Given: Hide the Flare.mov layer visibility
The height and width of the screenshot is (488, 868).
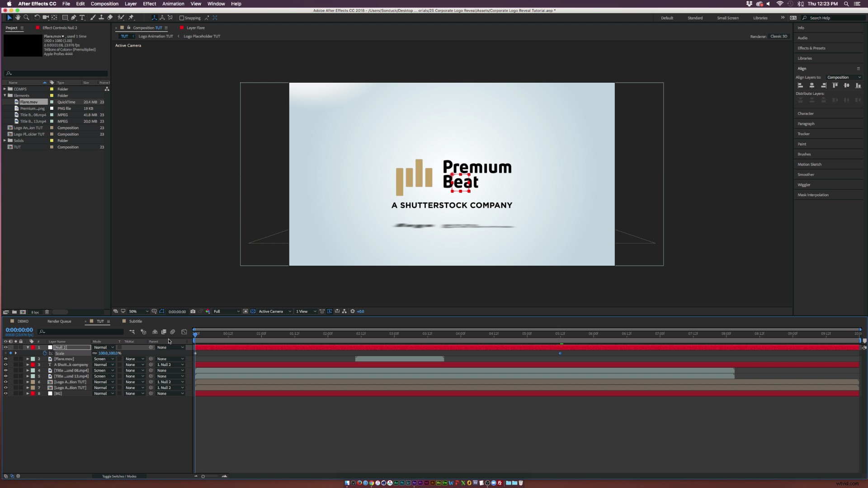Looking at the screenshot, I should click(5, 359).
